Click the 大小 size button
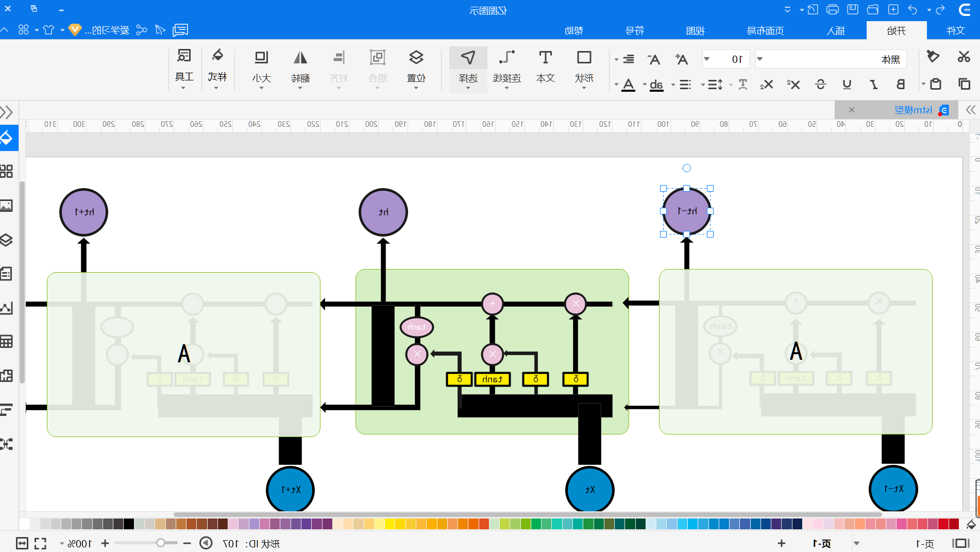This screenshot has width=980, height=552. [x=262, y=69]
